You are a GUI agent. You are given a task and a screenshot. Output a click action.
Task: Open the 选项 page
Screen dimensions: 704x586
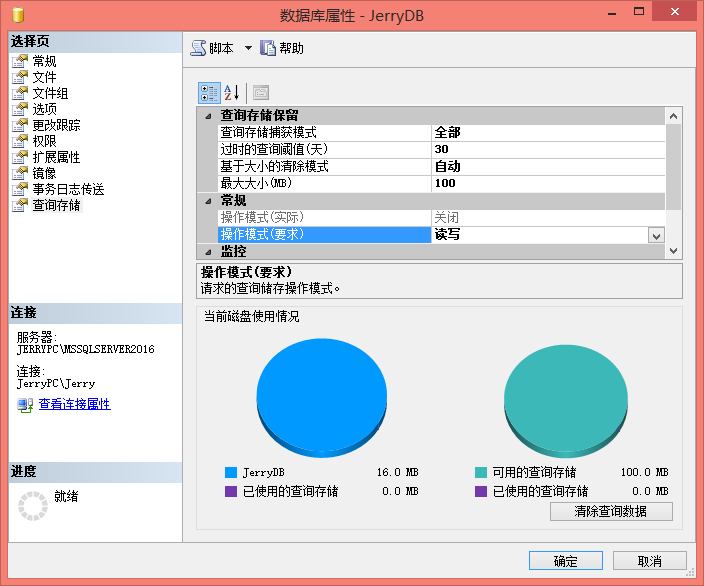pos(44,109)
